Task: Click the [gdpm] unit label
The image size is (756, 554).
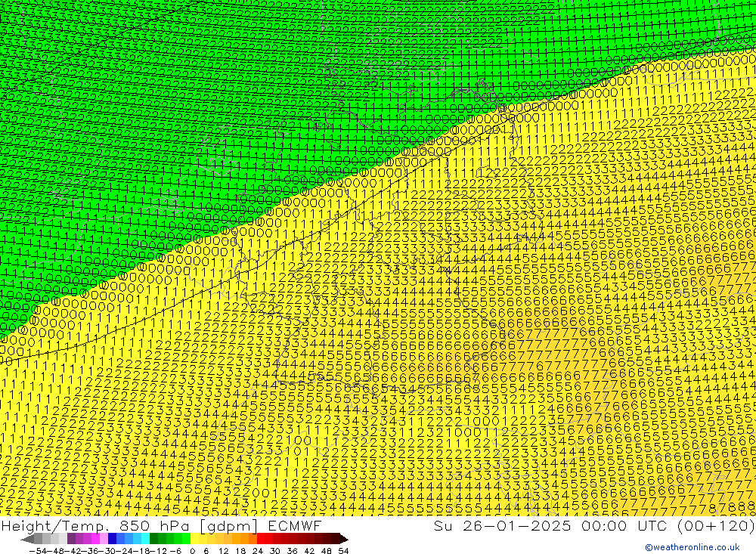Action: 229,526
